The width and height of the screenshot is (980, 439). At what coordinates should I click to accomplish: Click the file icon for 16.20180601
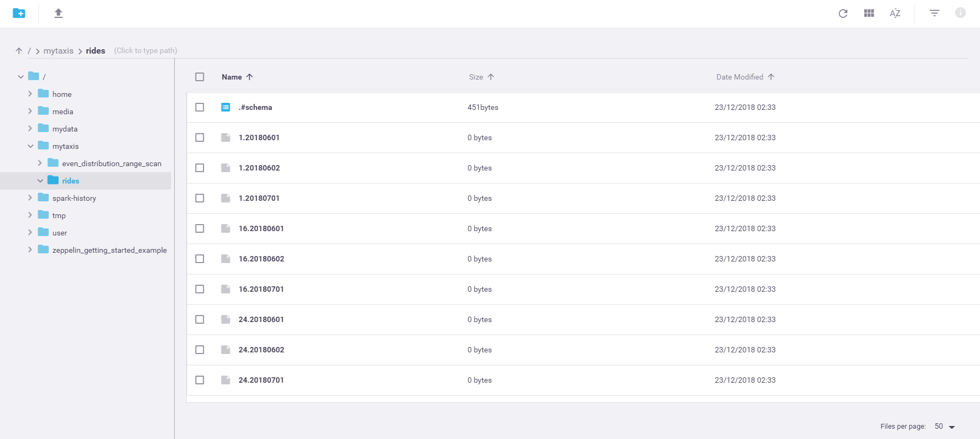pyautogui.click(x=226, y=228)
